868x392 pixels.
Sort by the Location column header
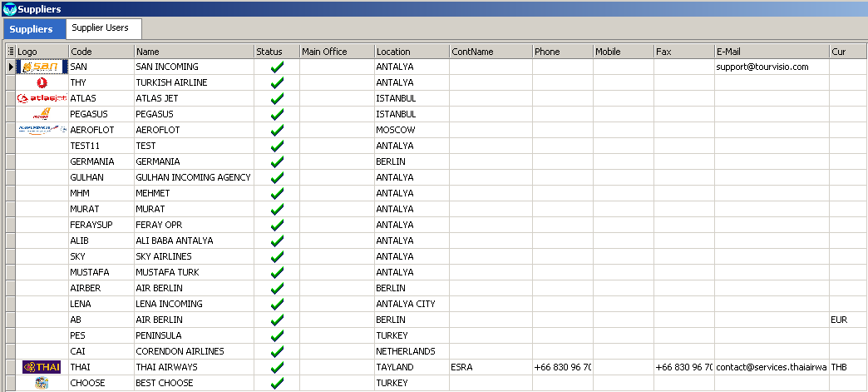click(411, 52)
